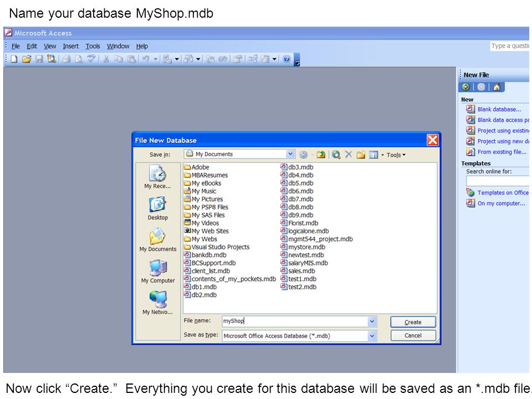Image resolution: width=532 pixels, height=399 pixels.
Task: Open the Views icon dropdown arrow
Action: [382, 155]
